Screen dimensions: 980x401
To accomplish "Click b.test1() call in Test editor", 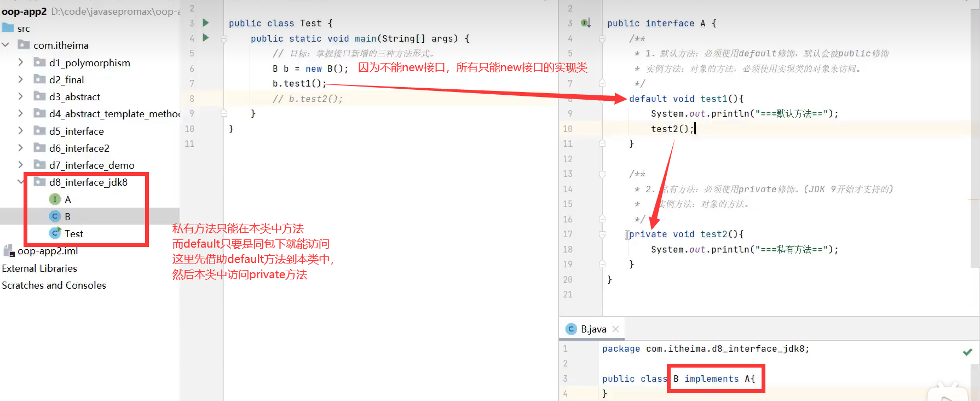I will point(299,83).
